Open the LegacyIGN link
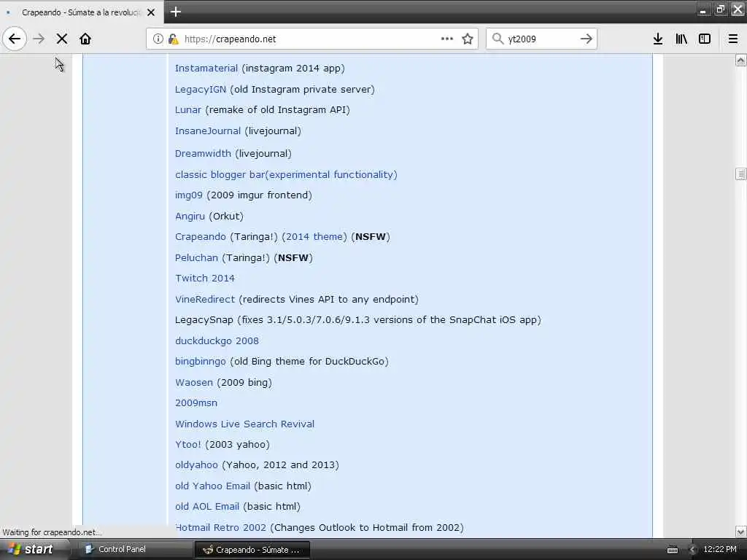 200,89
